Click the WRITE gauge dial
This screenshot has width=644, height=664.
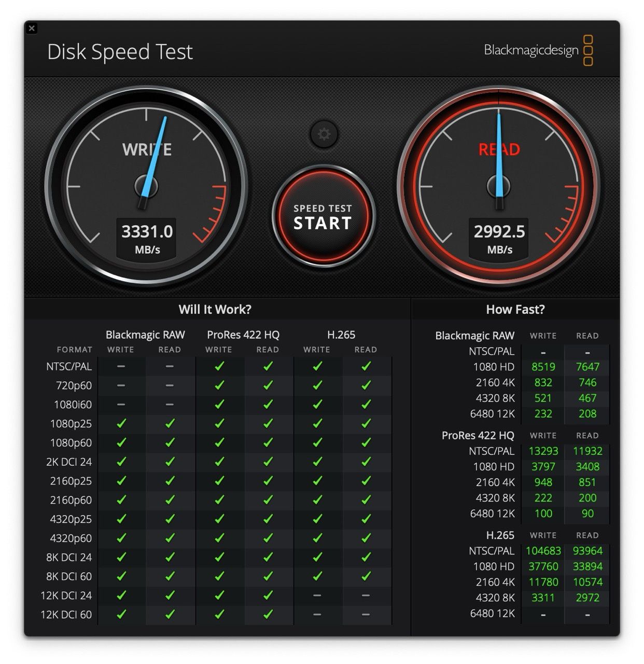[x=146, y=186]
